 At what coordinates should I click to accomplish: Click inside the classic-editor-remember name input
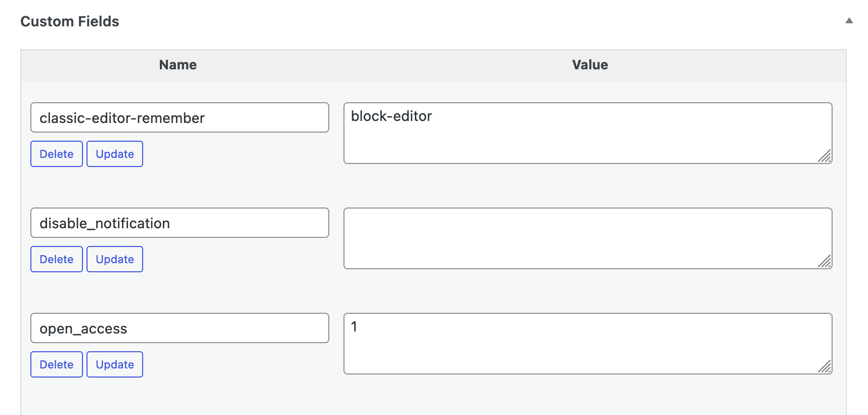tap(179, 117)
